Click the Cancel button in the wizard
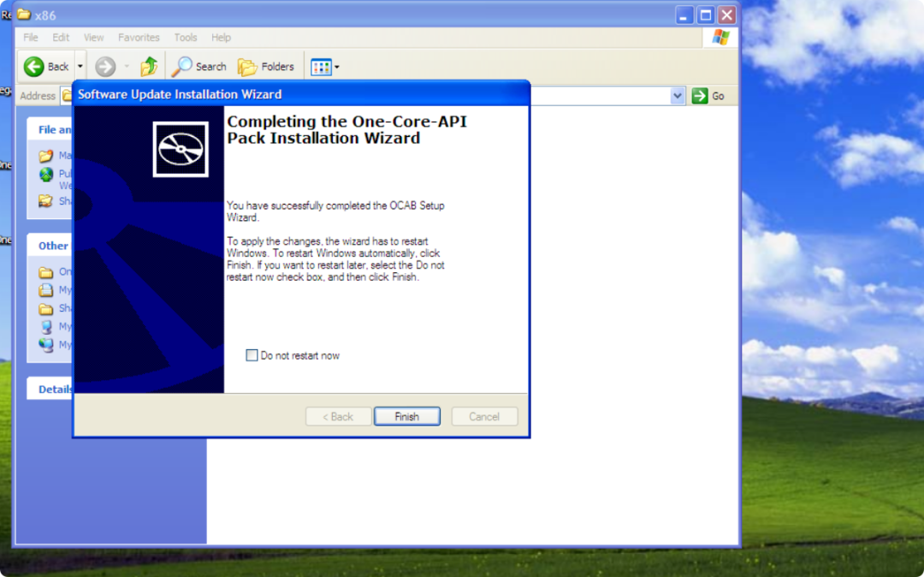924x577 pixels. click(484, 417)
